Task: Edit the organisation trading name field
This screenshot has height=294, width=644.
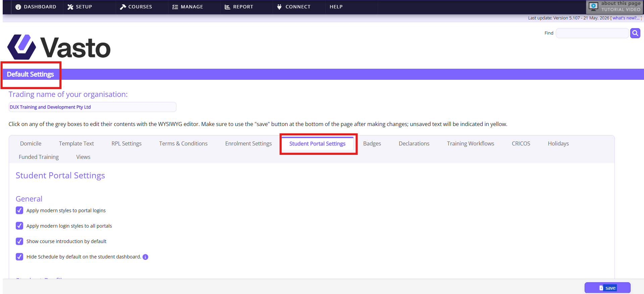Action: [x=92, y=107]
